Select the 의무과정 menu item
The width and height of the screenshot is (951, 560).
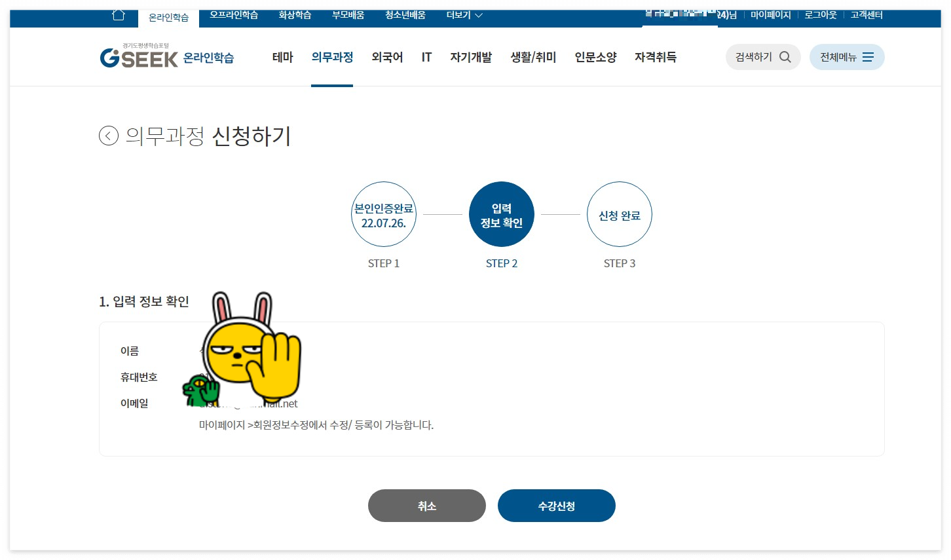(332, 57)
